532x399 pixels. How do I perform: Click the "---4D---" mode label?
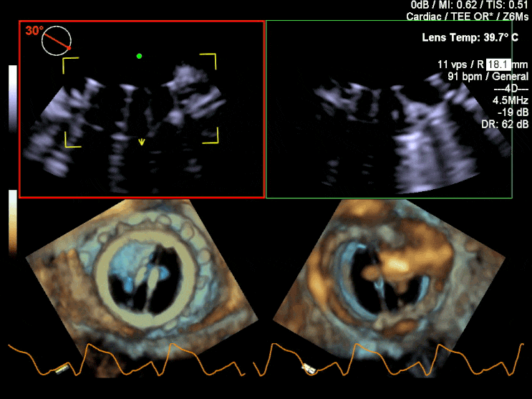point(511,88)
